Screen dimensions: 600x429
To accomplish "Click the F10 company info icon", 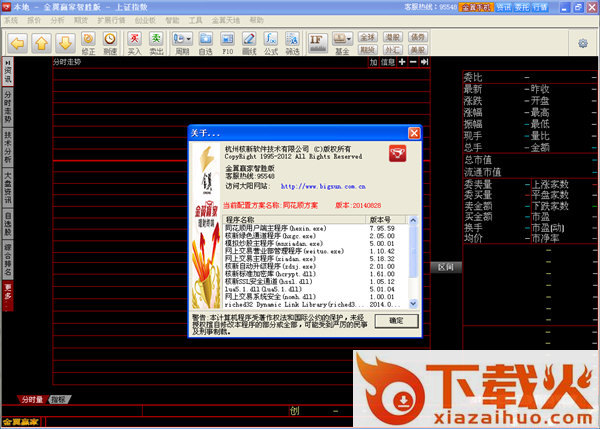I will click(227, 44).
